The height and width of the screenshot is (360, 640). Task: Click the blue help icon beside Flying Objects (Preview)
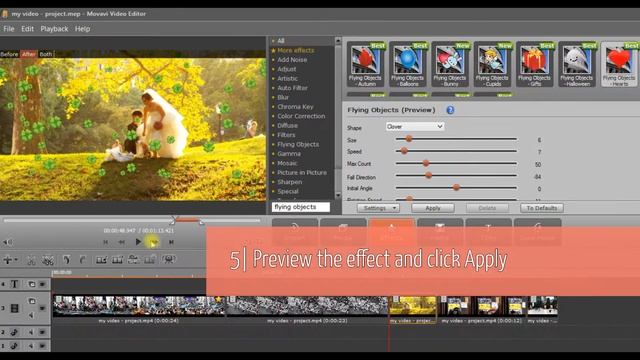coord(450,110)
